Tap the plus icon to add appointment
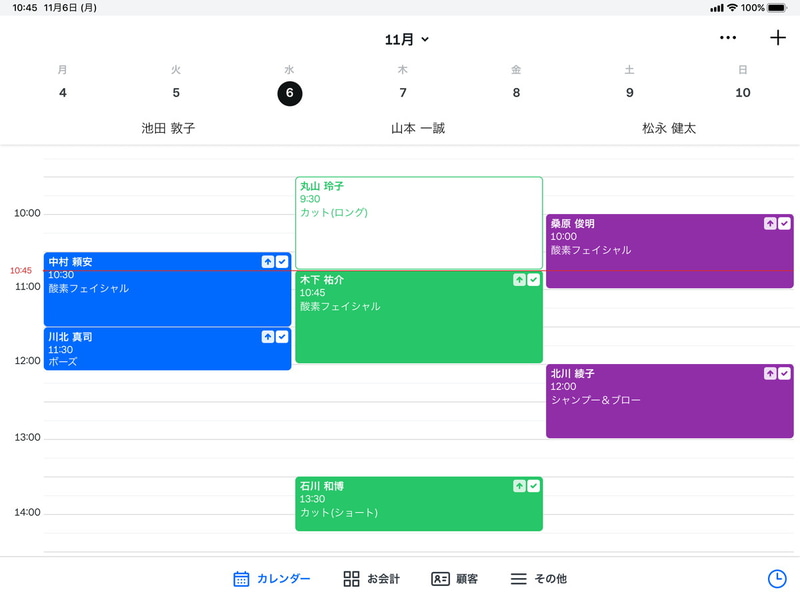Viewport: 800px width, 600px height. point(778,38)
